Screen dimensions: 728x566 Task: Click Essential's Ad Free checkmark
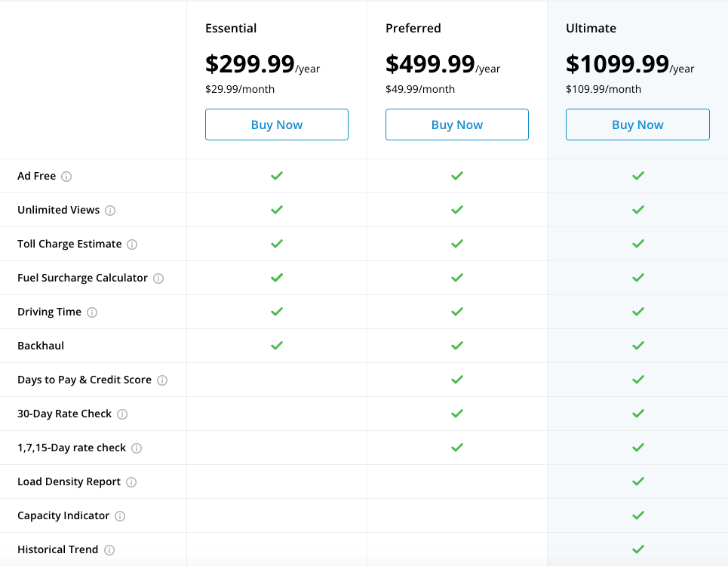[x=277, y=176]
